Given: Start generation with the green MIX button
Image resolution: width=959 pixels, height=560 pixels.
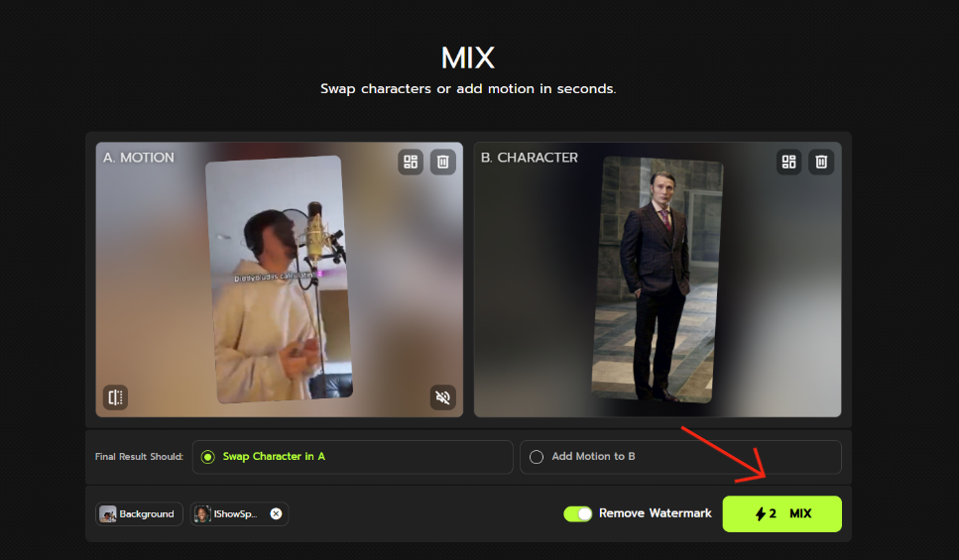Looking at the screenshot, I should click(781, 513).
